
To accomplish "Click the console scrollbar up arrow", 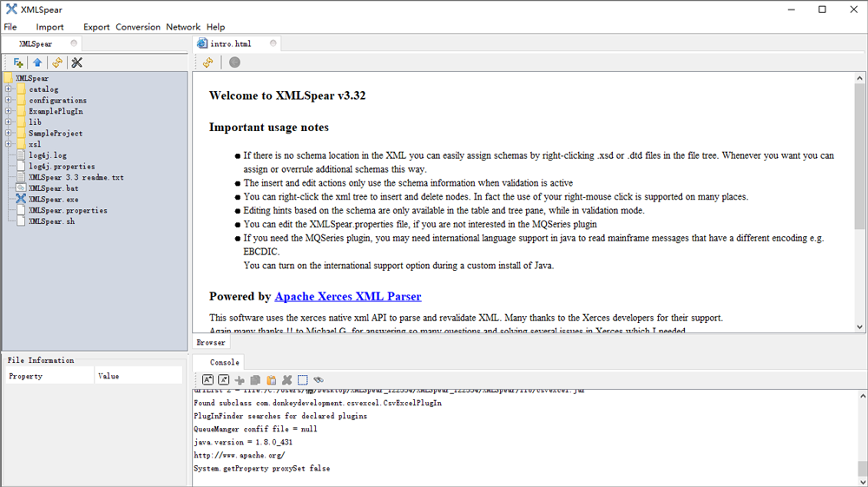I will 863,396.
